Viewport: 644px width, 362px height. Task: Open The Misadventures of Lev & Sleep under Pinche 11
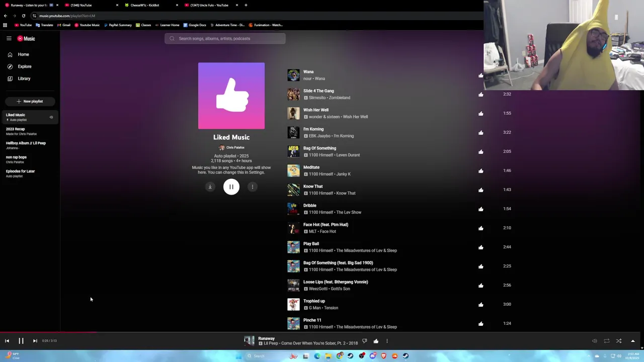click(x=366, y=327)
